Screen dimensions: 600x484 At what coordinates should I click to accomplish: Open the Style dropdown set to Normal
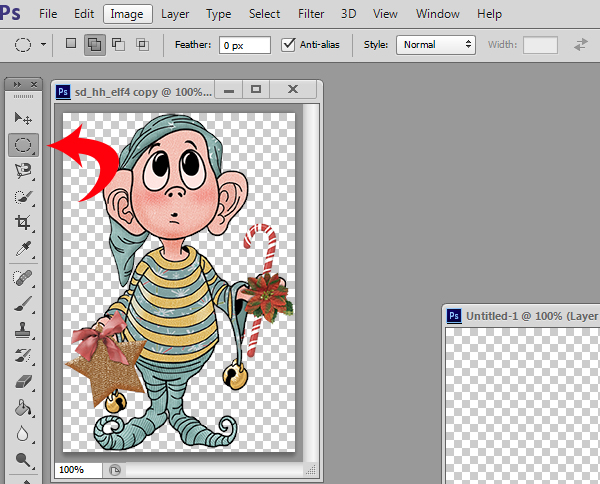pos(435,45)
